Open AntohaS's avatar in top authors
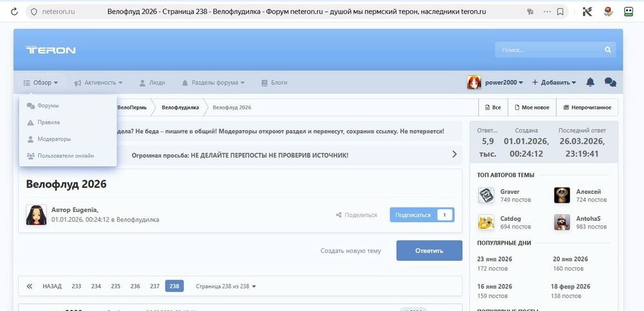 tap(562, 222)
